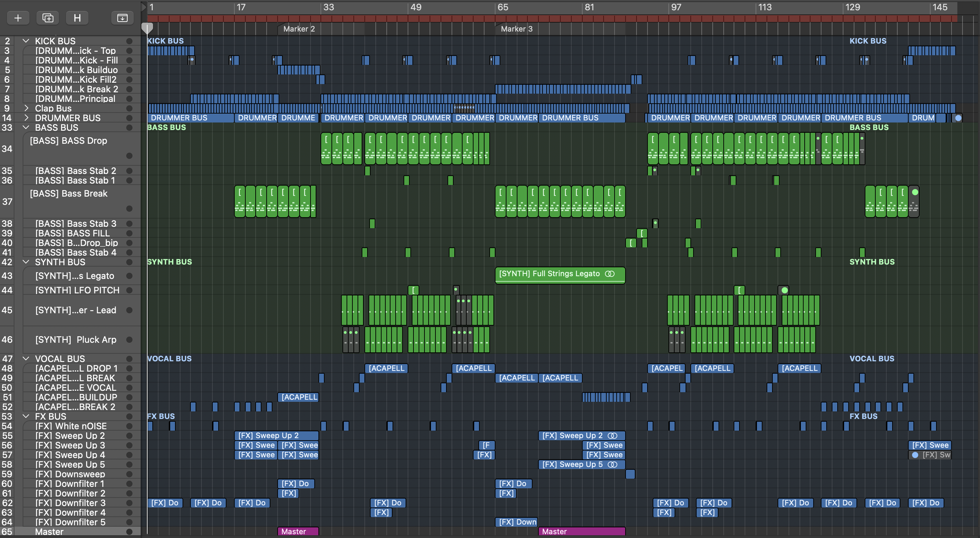This screenshot has height=538, width=980.
Task: Select the first Master region at bar 25
Action: coord(298,531)
